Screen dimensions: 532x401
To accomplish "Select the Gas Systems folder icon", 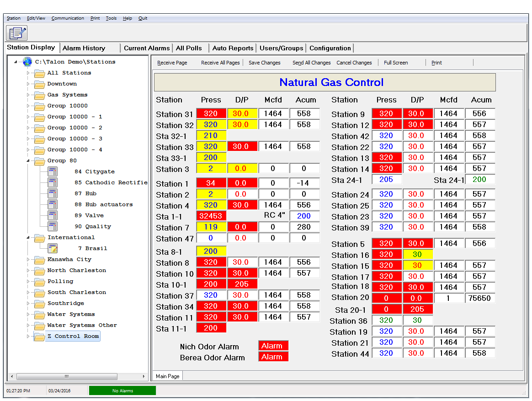I will (x=39, y=95).
